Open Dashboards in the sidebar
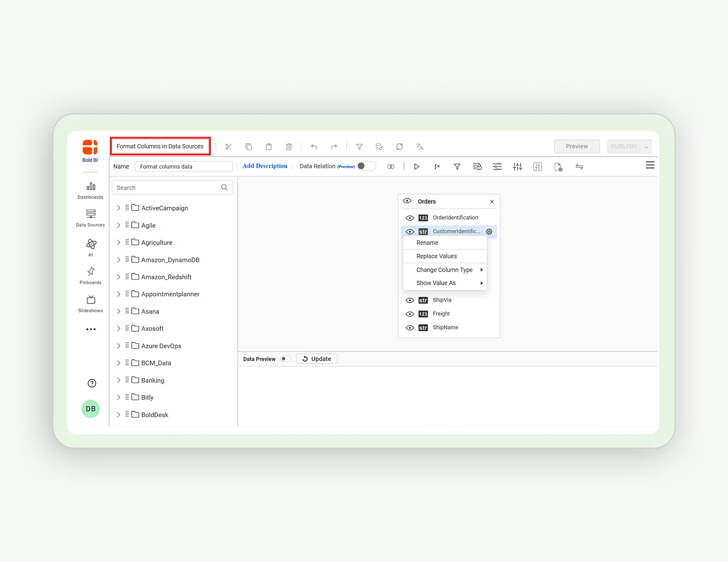Viewport: 728px width, 562px height. click(x=91, y=190)
